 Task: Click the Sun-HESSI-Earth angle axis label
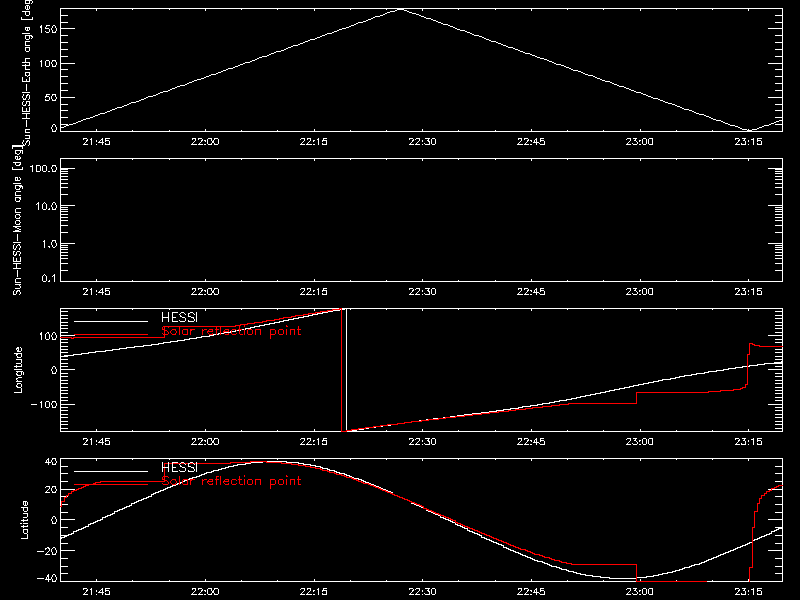click(27, 73)
